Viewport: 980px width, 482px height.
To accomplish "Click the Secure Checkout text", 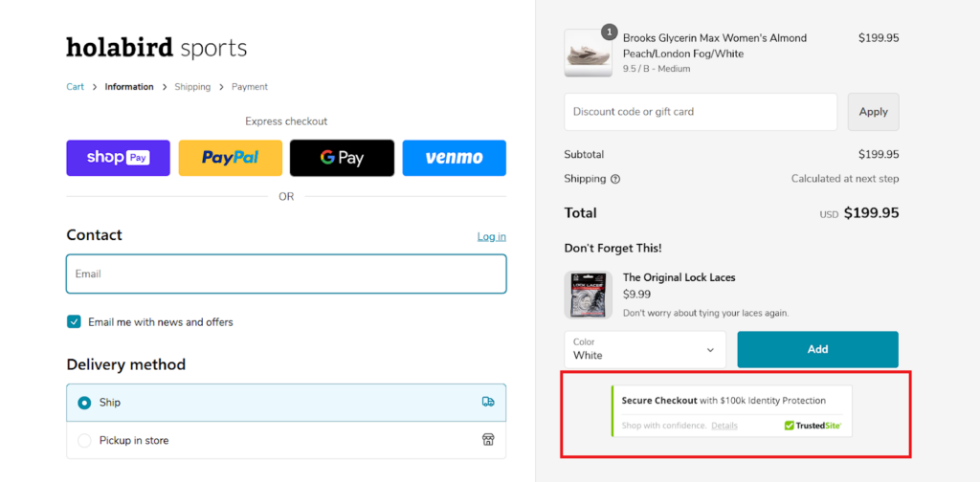I will 658,401.
